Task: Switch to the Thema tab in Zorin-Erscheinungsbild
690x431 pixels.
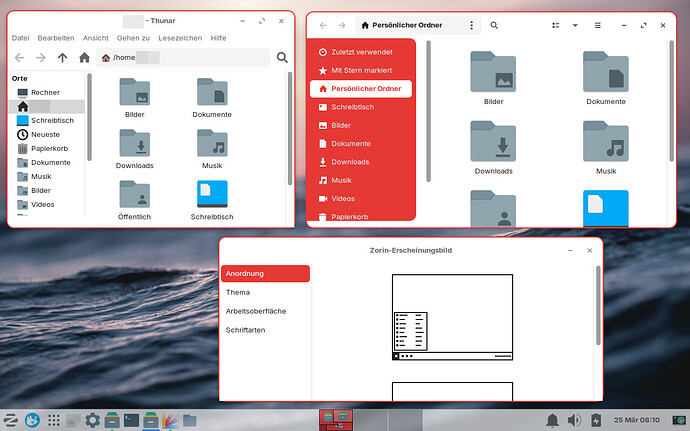Action: 238,292
